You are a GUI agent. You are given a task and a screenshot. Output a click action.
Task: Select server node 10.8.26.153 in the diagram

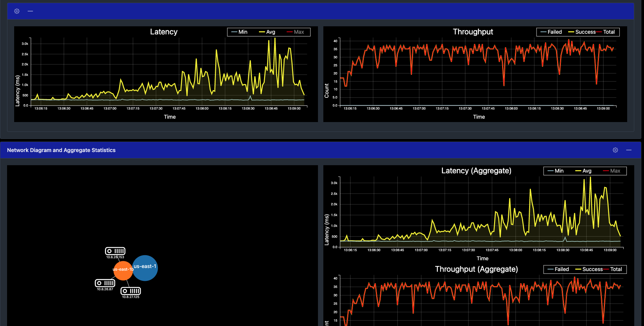[x=115, y=251]
